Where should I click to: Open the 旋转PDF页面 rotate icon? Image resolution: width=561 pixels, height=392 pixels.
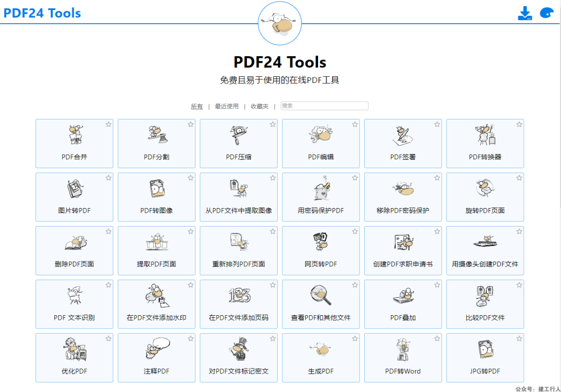click(485, 188)
